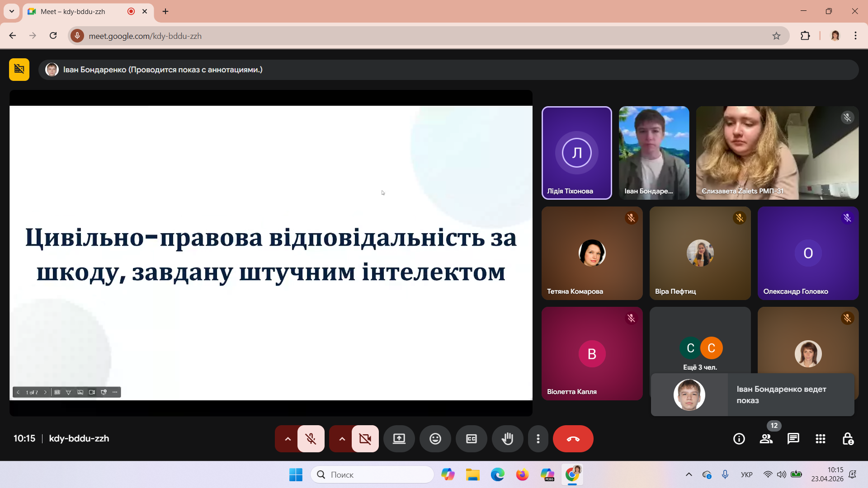Open the chat panel icon

tap(793, 439)
